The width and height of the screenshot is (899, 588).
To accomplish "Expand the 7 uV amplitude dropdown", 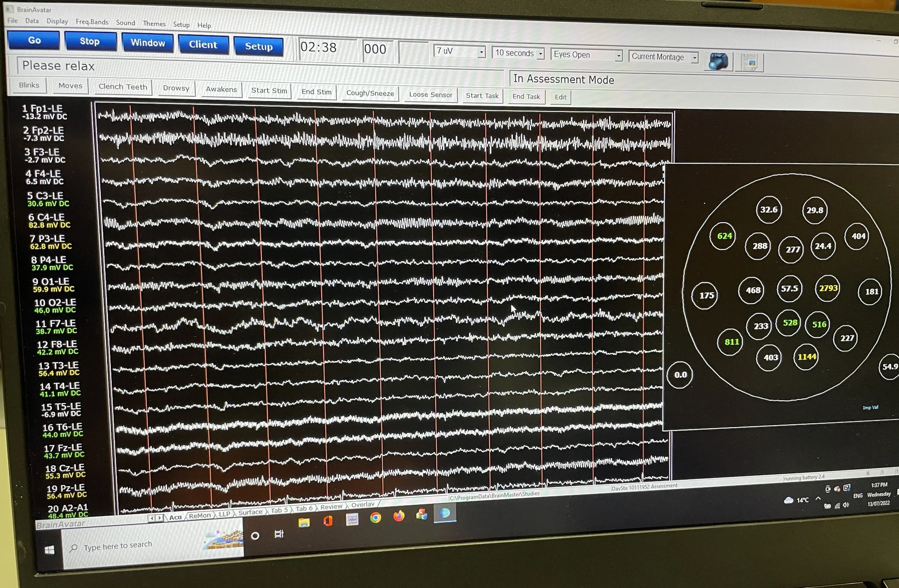I will 481,52.
